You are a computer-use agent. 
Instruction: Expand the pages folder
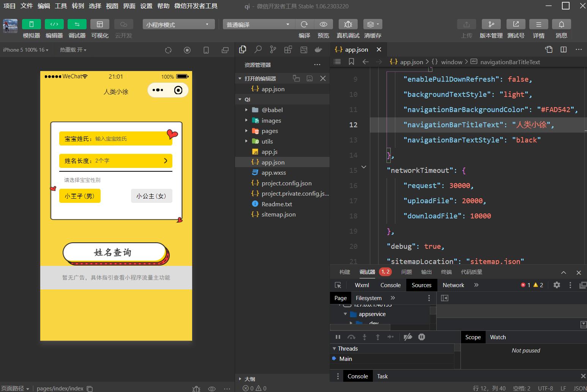pos(246,131)
